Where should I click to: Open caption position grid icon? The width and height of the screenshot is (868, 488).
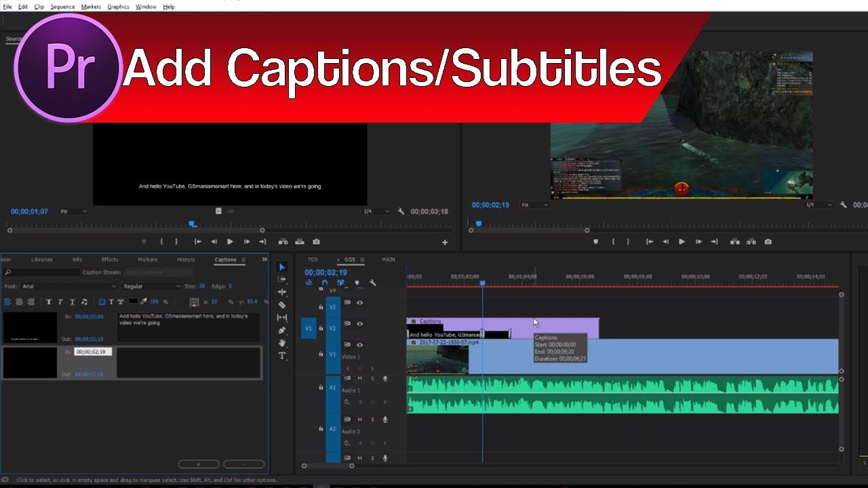click(195, 302)
